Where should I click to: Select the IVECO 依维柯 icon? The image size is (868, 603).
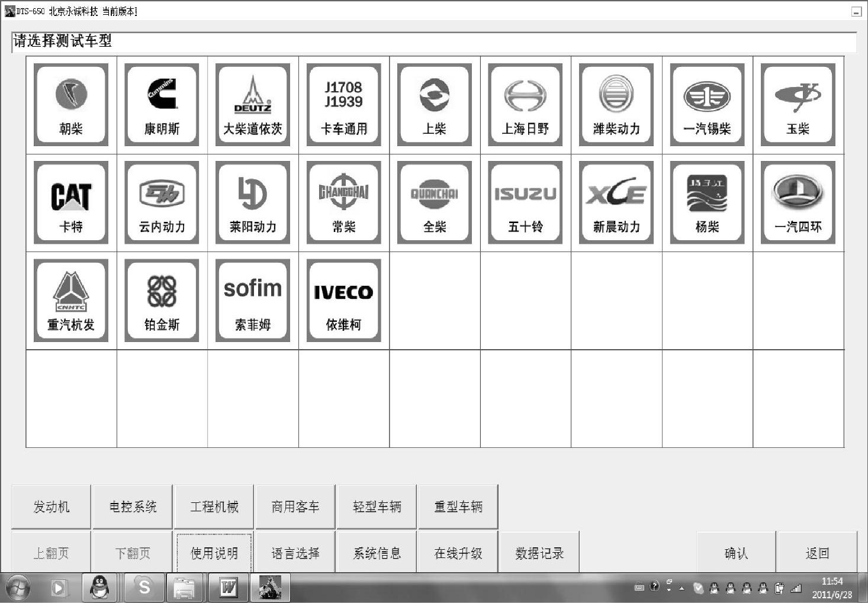(x=343, y=301)
